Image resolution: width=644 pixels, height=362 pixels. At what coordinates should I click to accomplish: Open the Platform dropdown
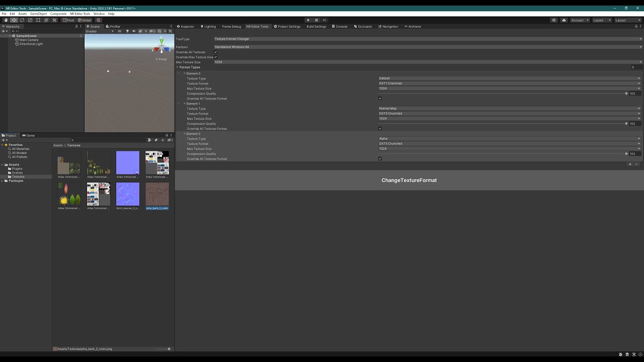point(428,47)
